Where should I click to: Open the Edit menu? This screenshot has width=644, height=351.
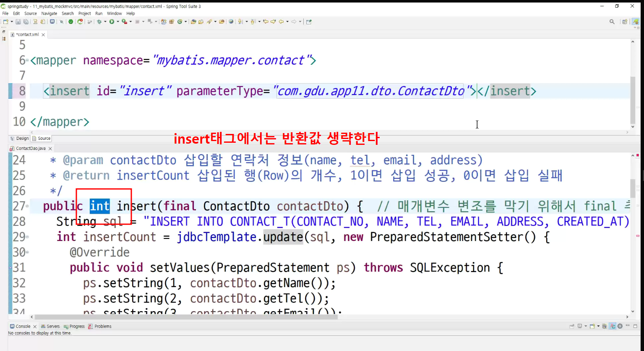[16, 13]
